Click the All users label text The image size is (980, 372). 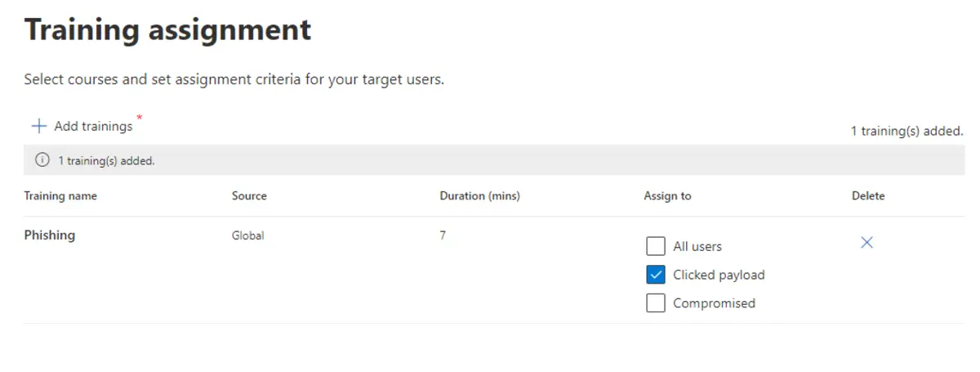point(697,246)
